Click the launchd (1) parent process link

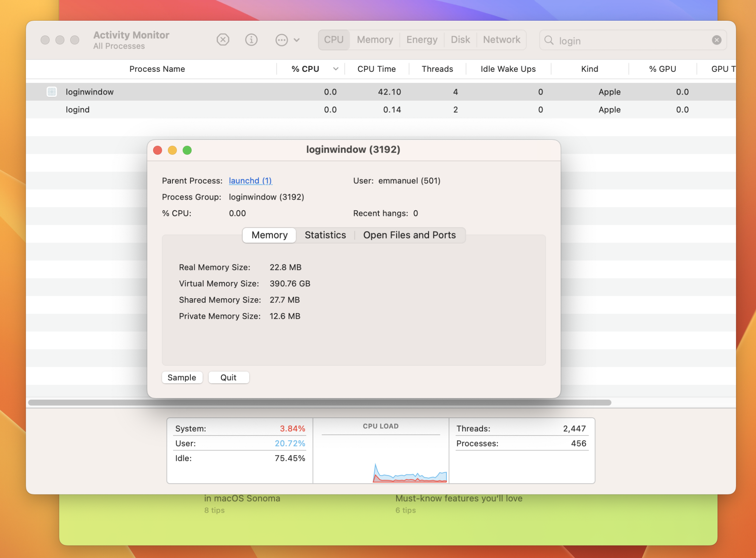[250, 181]
